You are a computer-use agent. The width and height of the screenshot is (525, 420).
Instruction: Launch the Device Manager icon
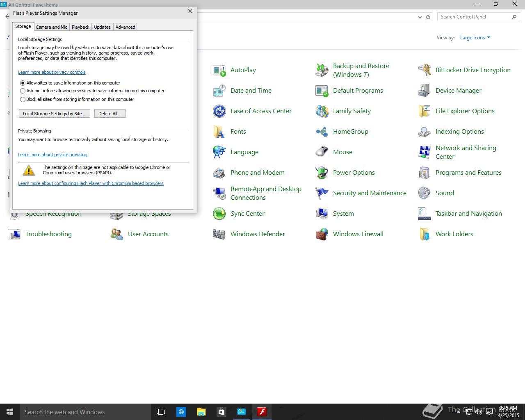coord(425,91)
